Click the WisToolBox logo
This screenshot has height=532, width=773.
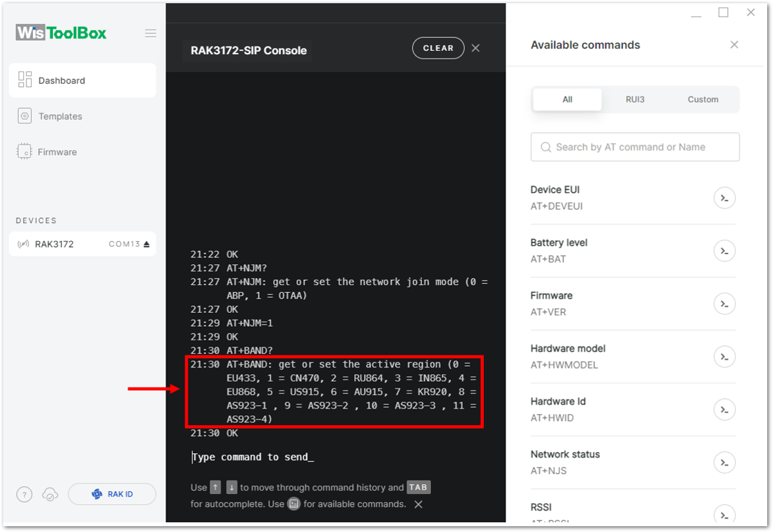[x=61, y=33]
